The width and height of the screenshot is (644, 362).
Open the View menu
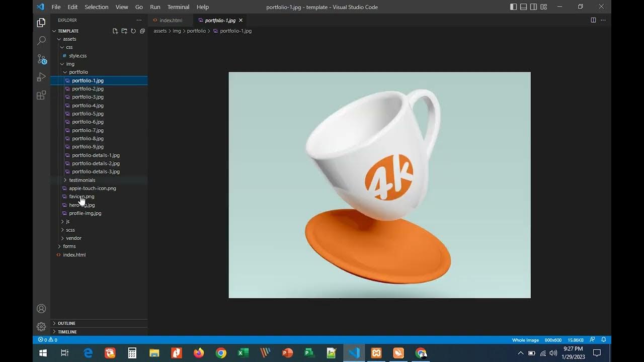coord(122,7)
